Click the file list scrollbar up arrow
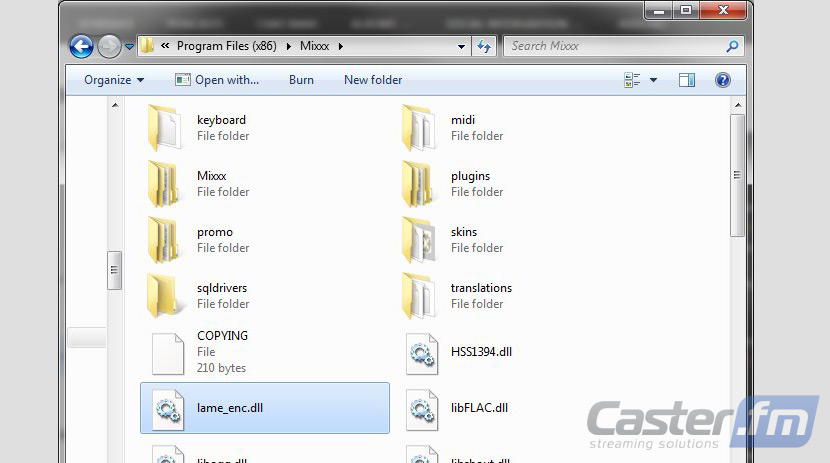This screenshot has height=463, width=830. point(738,105)
